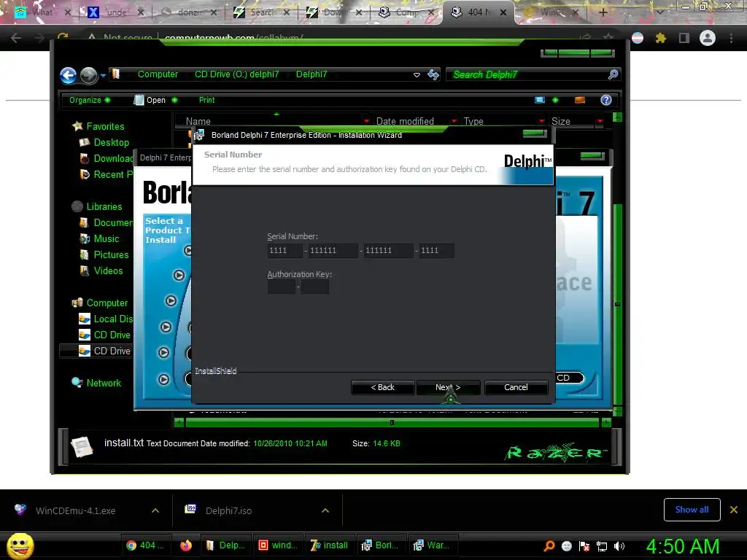Click the first Authorization Key field
Screen dimensions: 747x560
[282, 287]
